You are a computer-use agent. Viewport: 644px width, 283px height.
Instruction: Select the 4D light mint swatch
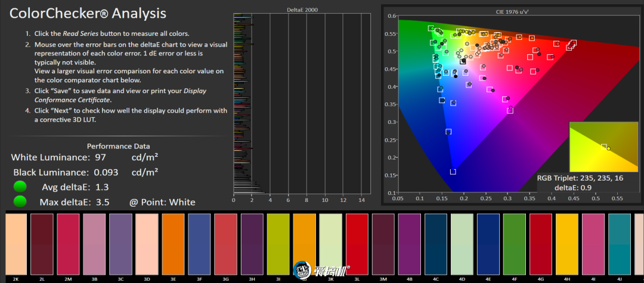click(x=463, y=244)
